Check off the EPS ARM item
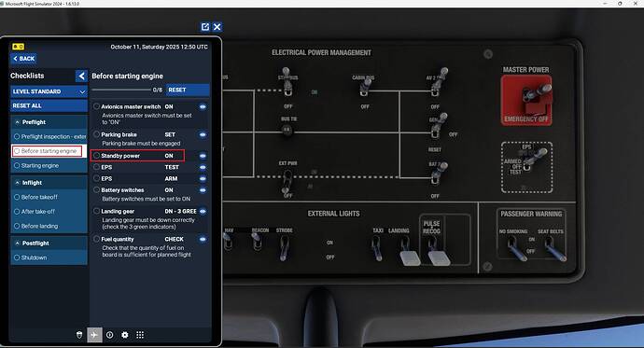 96,178
